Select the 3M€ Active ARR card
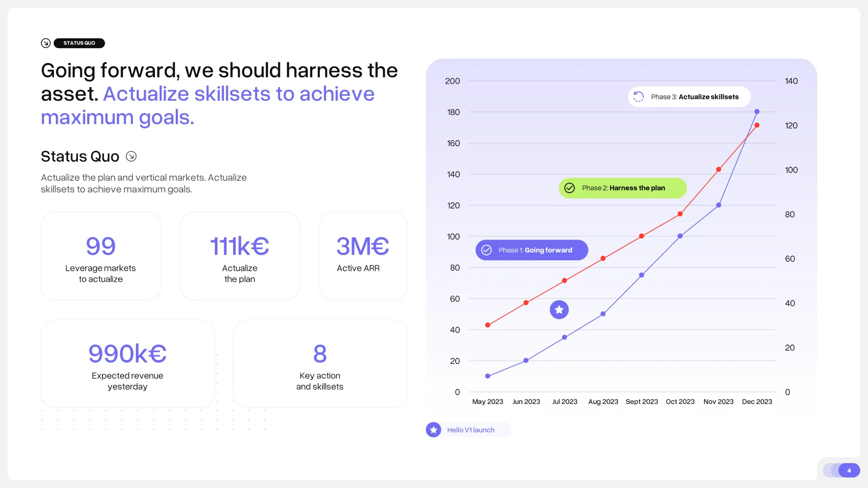868x488 pixels. 362,256
